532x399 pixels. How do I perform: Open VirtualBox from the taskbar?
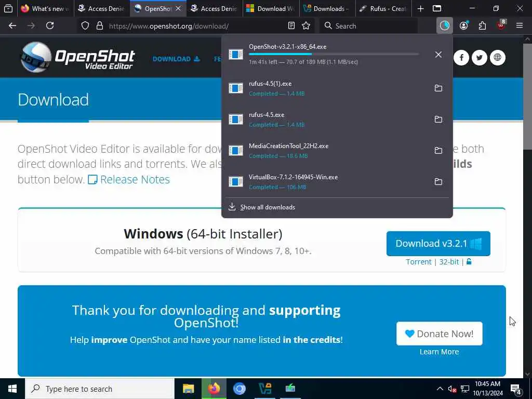click(265, 389)
